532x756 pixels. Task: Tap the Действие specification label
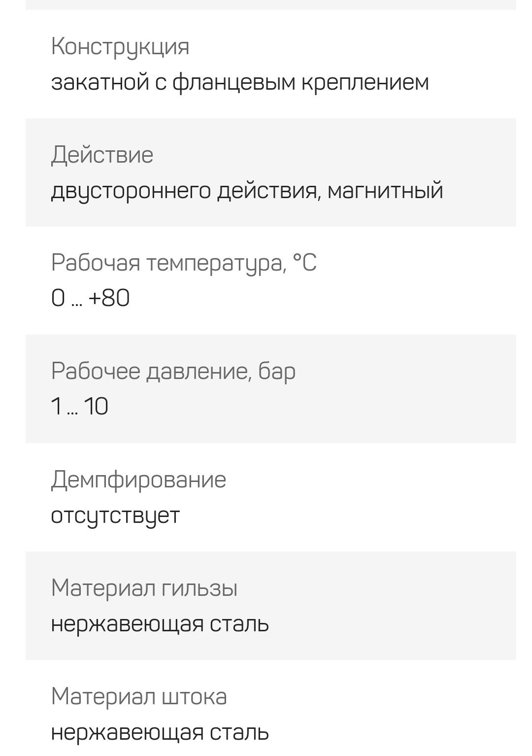[x=102, y=155]
